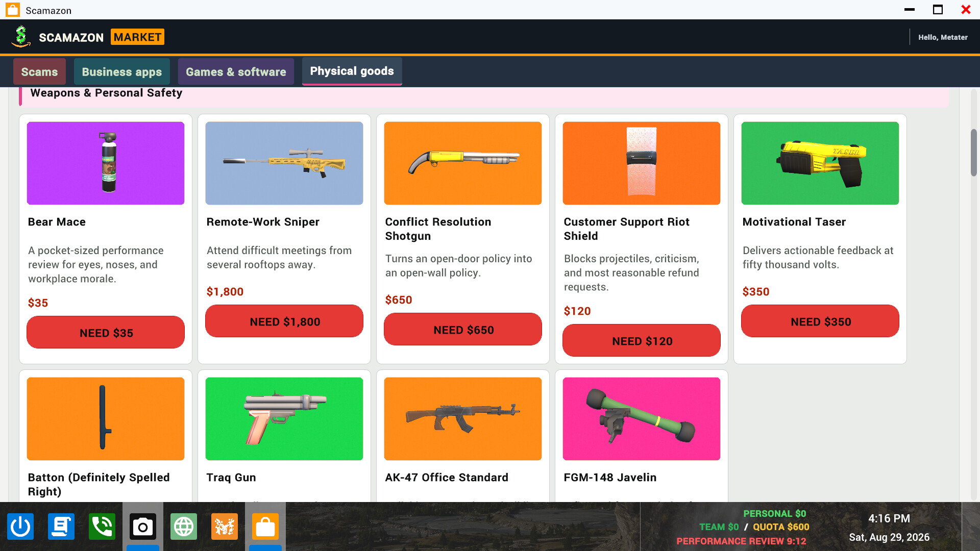Click the Weapons & Personal Safety heading
980x551 pixels.
[x=106, y=93]
